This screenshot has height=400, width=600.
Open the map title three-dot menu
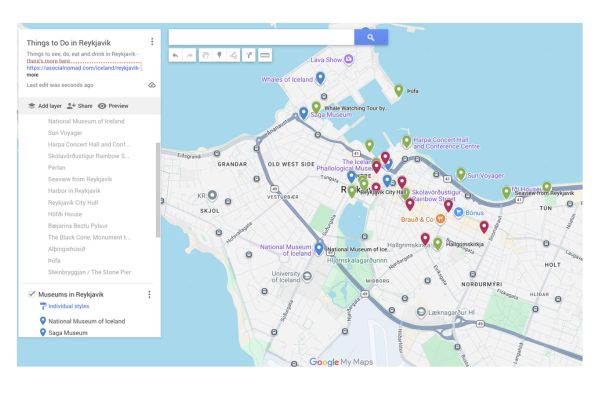click(x=152, y=42)
